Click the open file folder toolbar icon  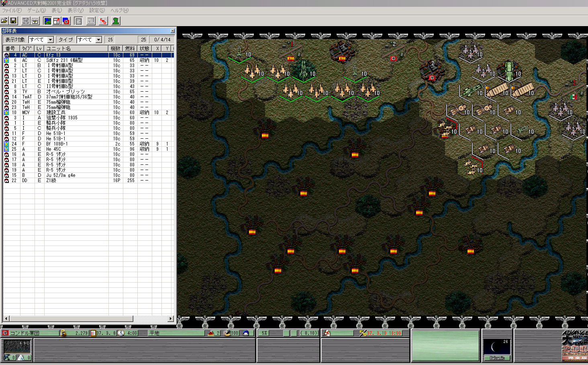[4, 21]
